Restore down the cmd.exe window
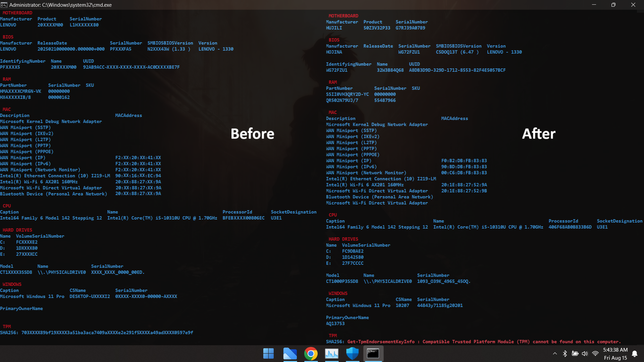 613,5
